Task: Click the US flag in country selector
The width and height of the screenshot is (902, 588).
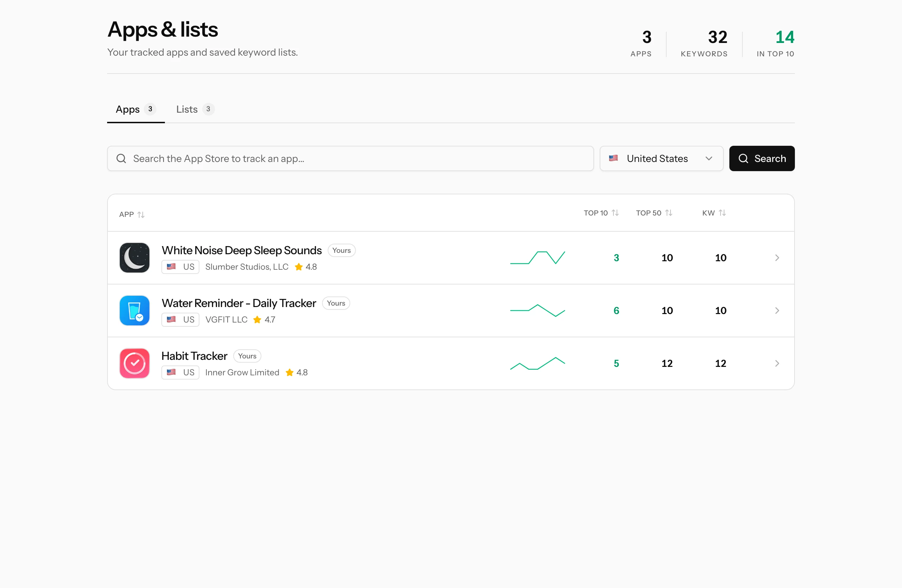Action: click(x=613, y=158)
